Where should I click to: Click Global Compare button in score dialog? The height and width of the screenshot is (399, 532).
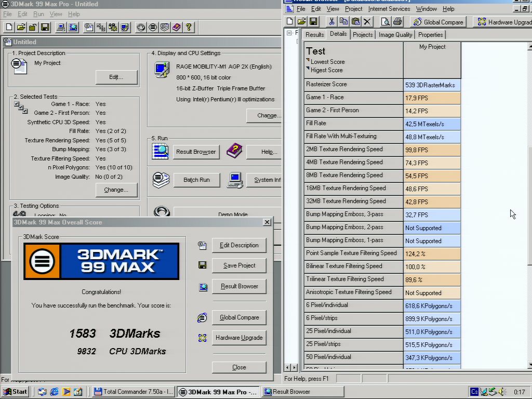click(239, 317)
